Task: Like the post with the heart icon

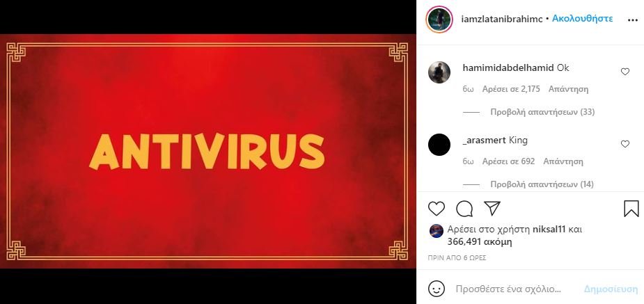Action: (436, 209)
